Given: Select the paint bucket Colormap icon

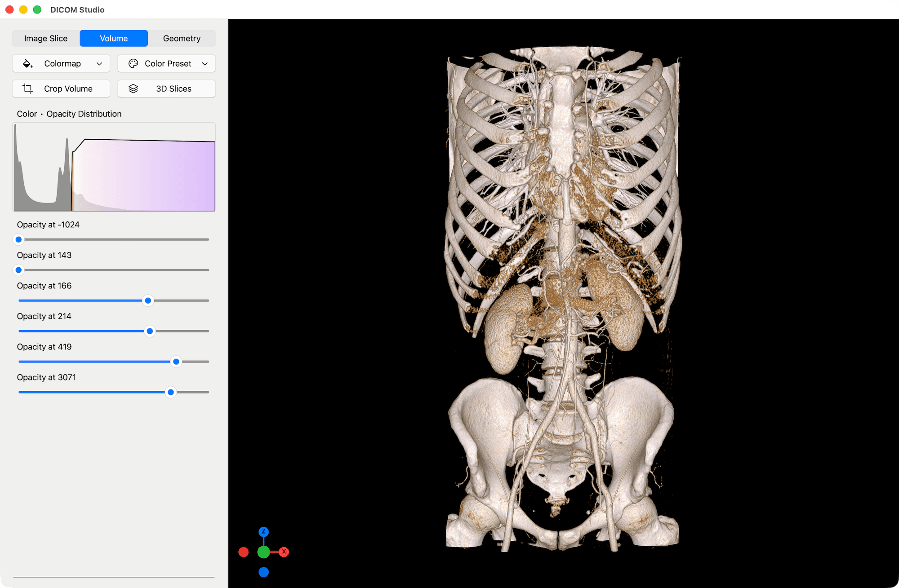Looking at the screenshot, I should tap(27, 63).
